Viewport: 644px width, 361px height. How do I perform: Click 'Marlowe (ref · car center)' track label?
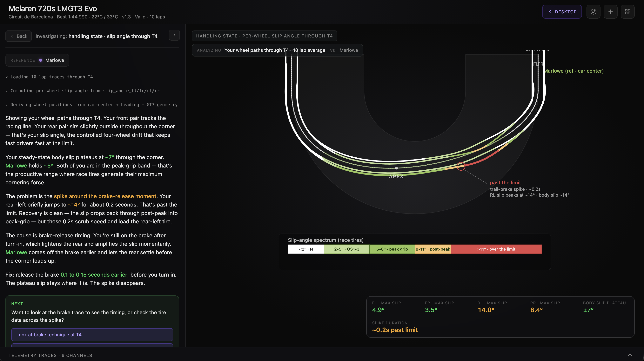pos(574,71)
